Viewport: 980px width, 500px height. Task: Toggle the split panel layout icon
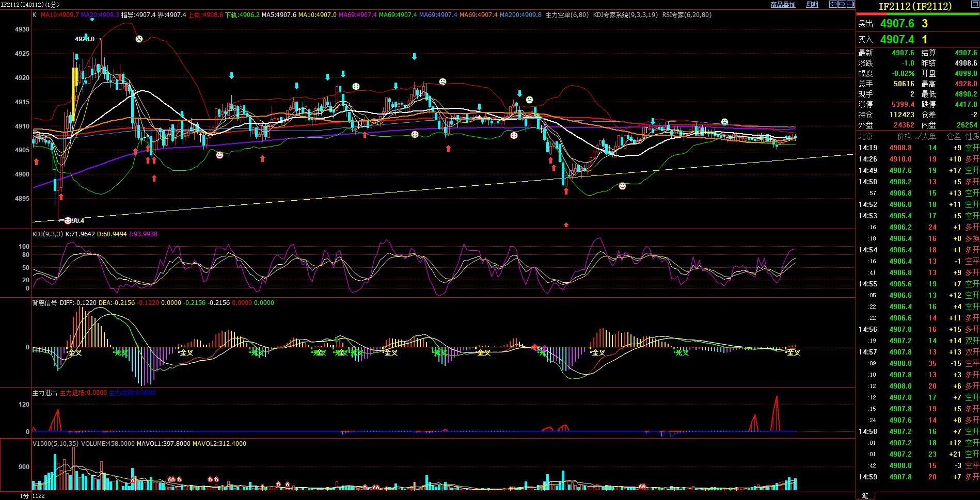pos(851,4)
